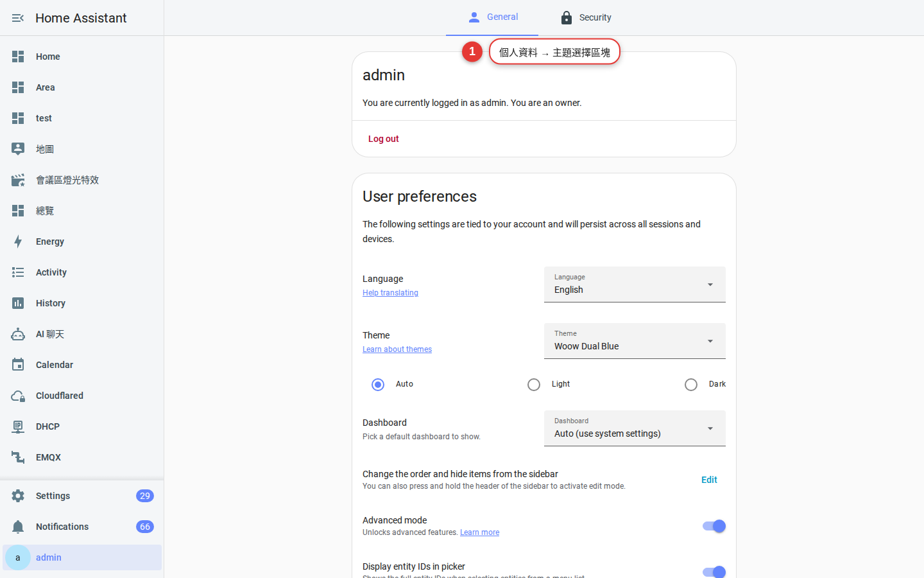
Task: Click the 會議區燈光特效 clapperboard icon
Action: (18, 180)
